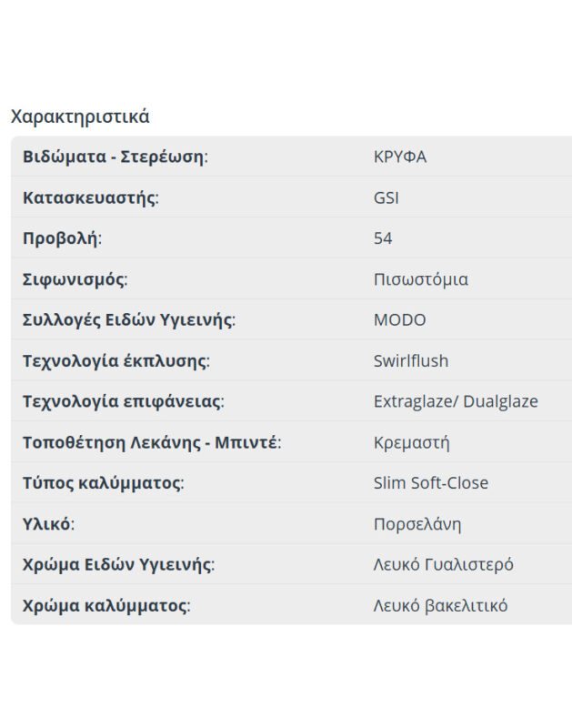Select the Λευκό Γυαλιστερό color value

(443, 564)
